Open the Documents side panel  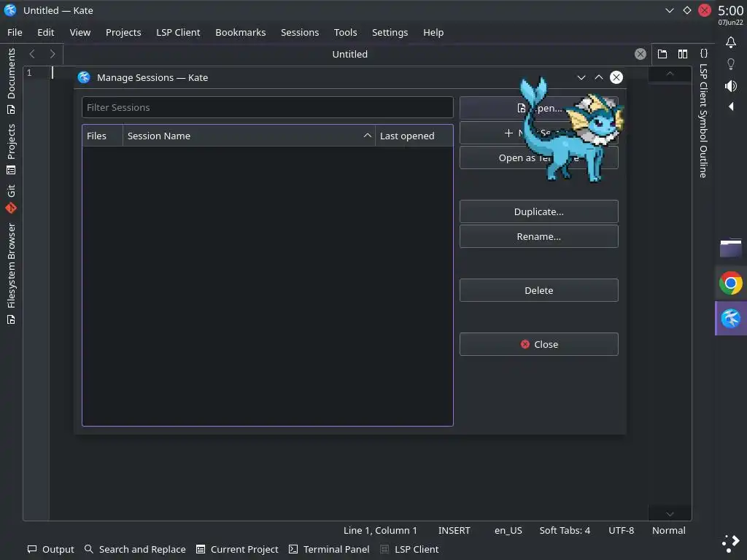[x=11, y=82]
